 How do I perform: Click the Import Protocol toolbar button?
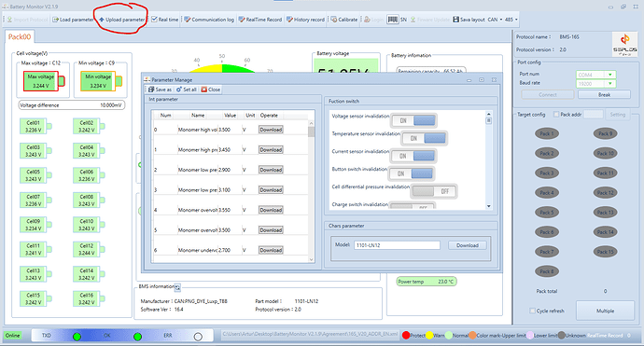point(27,20)
